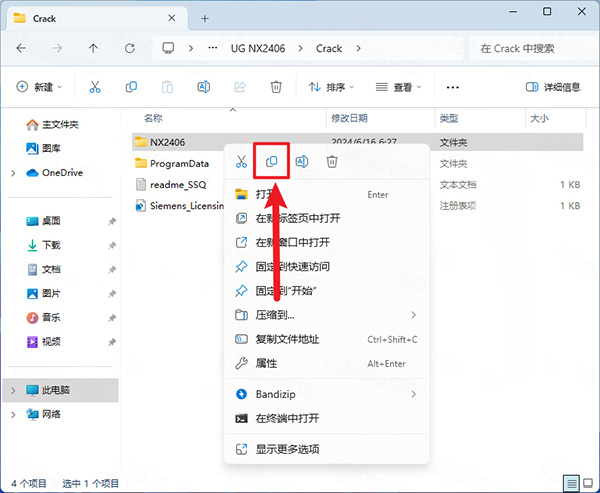Open the toolbar See more (...) menu
Viewport: 600px width, 493px height.
(x=453, y=87)
